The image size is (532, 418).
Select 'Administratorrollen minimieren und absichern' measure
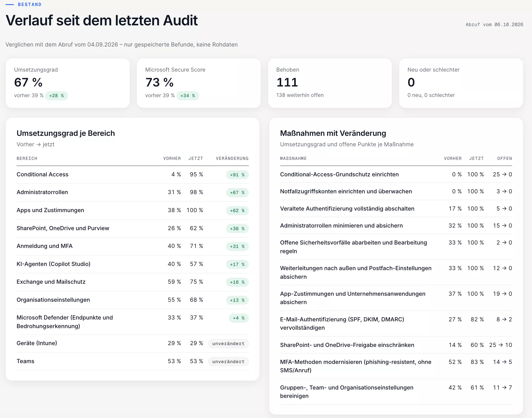pyautogui.click(x=341, y=225)
